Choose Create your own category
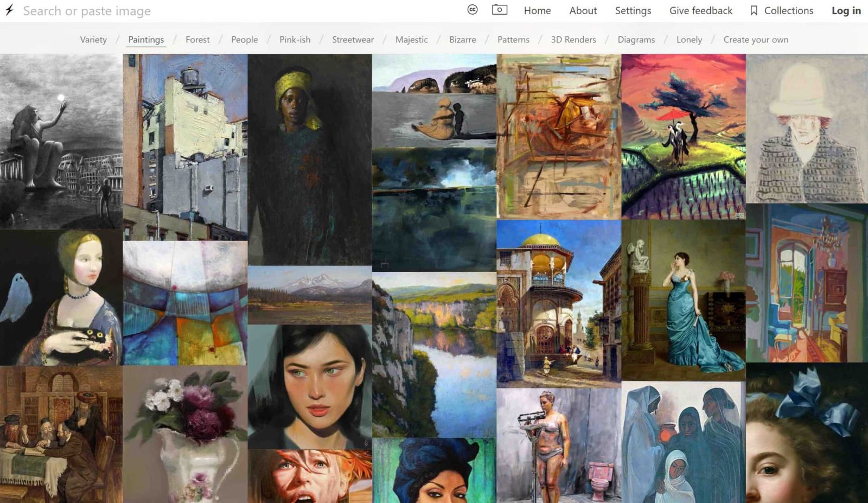 [756, 40]
